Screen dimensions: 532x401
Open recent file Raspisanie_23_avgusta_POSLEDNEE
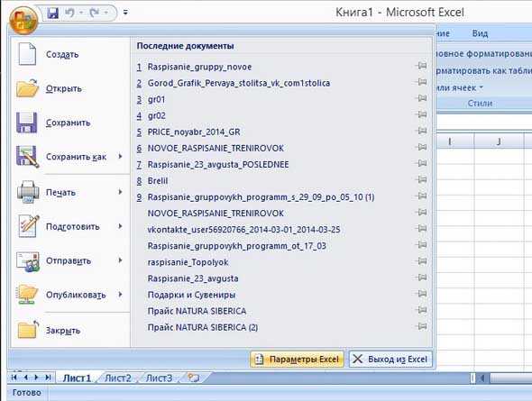click(218, 164)
